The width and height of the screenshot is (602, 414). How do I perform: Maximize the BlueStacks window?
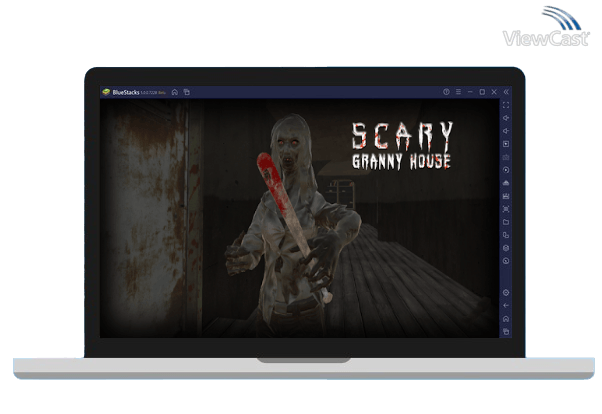point(482,92)
